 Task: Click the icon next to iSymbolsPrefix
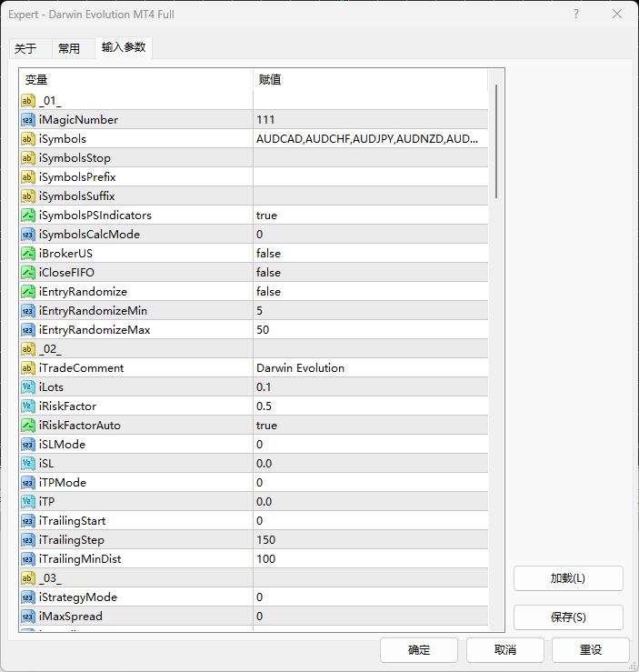(28, 177)
